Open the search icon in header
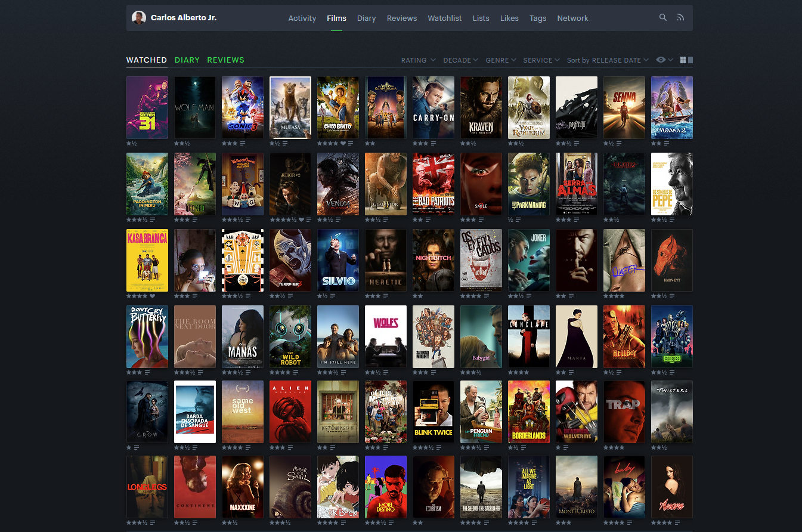 tap(662, 18)
